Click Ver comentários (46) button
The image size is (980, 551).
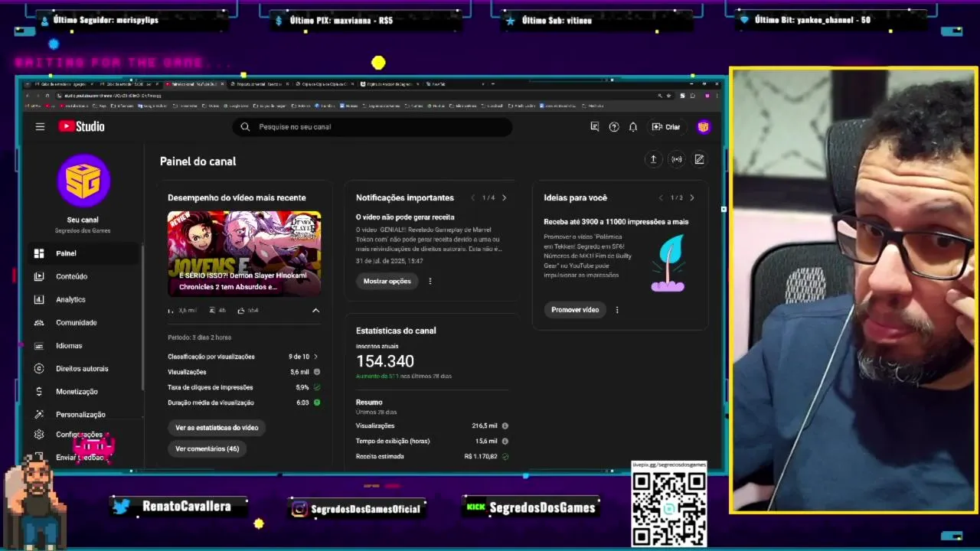(x=207, y=449)
